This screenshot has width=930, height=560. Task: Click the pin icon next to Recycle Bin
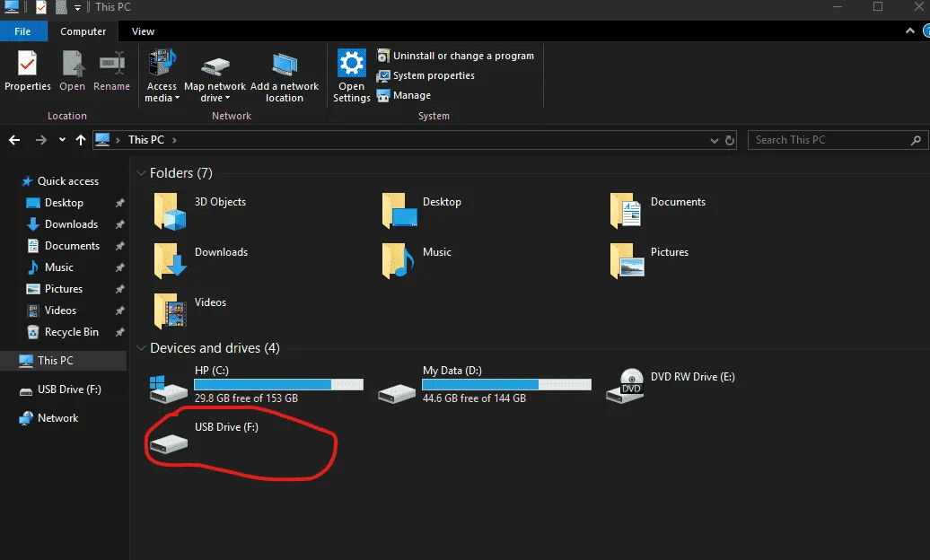point(119,332)
